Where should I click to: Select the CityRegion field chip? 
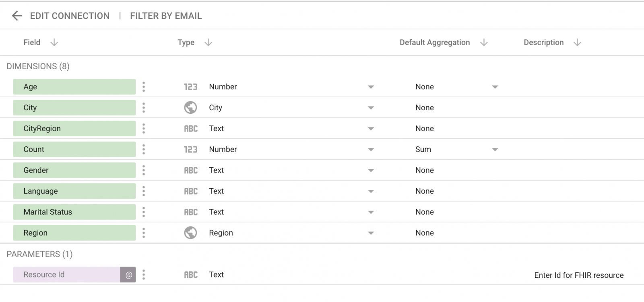pos(74,129)
